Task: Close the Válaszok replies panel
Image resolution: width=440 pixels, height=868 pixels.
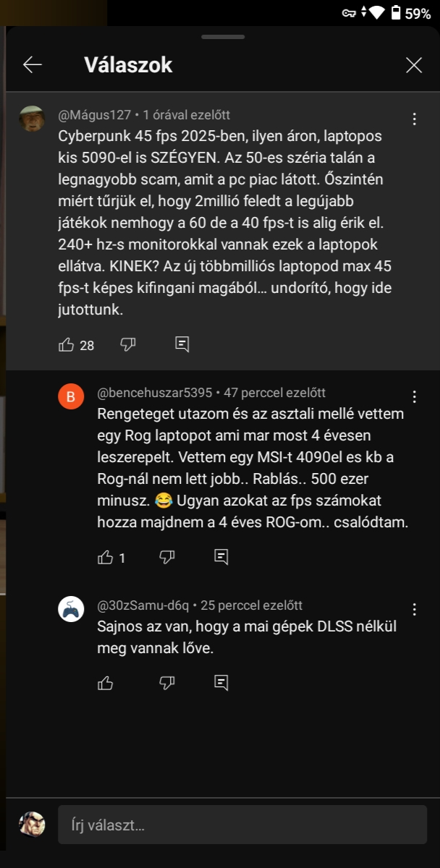Action: [414, 65]
